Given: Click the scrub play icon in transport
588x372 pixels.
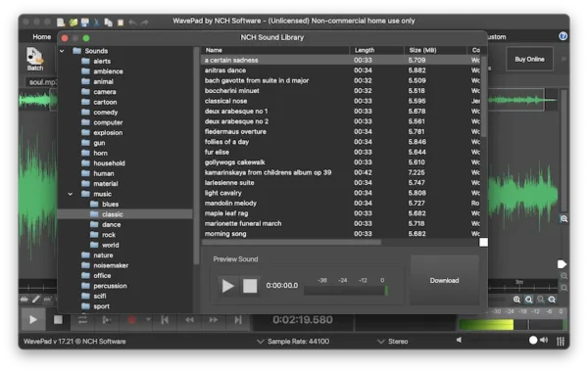Looking at the screenshot, I should pos(107,319).
